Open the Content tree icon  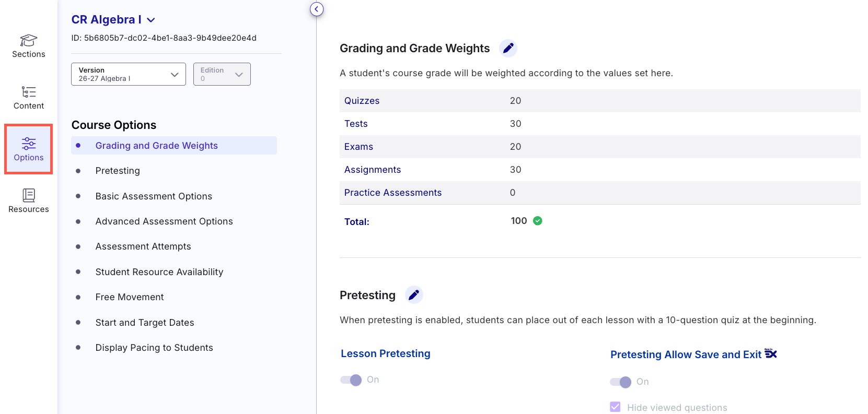(29, 92)
